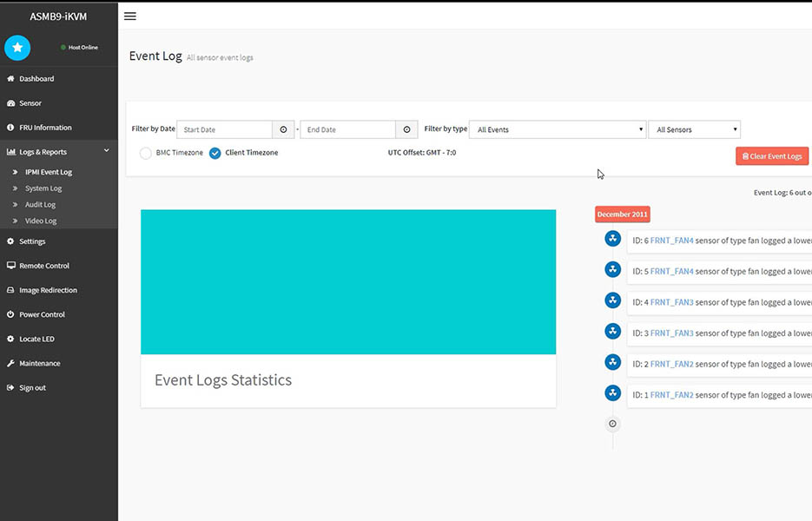The width and height of the screenshot is (812, 521).
Task: Open the Settings menu item
Action: coord(32,241)
